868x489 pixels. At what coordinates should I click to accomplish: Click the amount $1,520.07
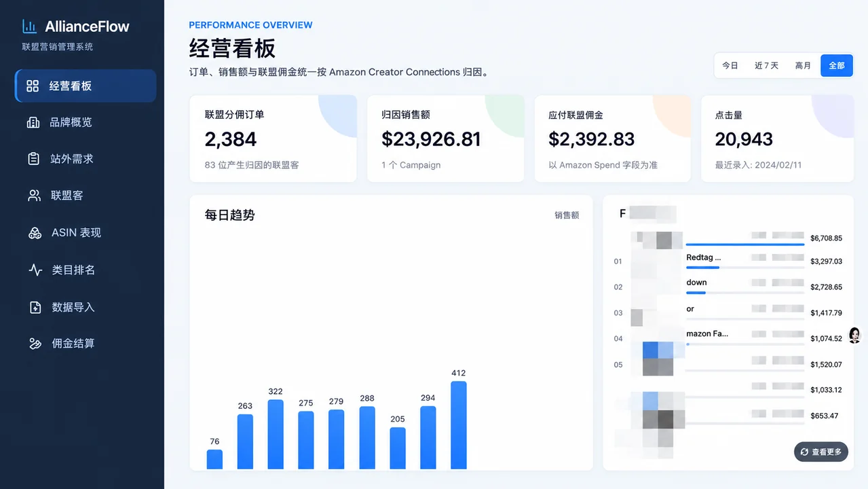(x=826, y=365)
